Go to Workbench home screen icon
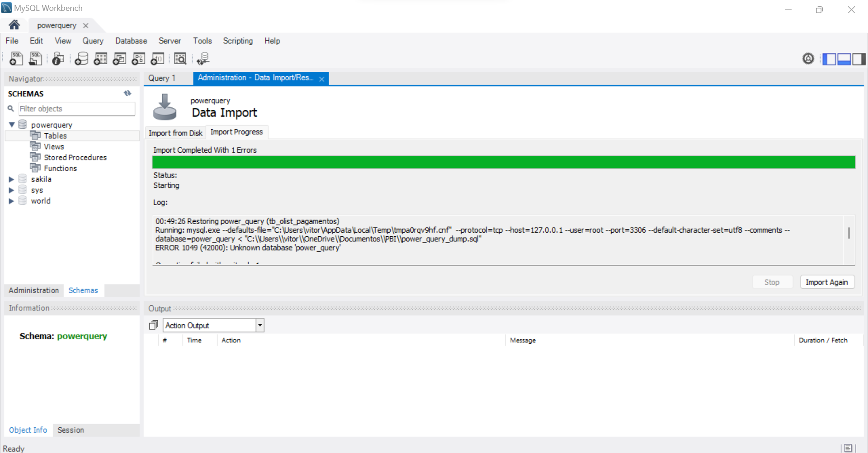The image size is (868, 453). (x=14, y=25)
